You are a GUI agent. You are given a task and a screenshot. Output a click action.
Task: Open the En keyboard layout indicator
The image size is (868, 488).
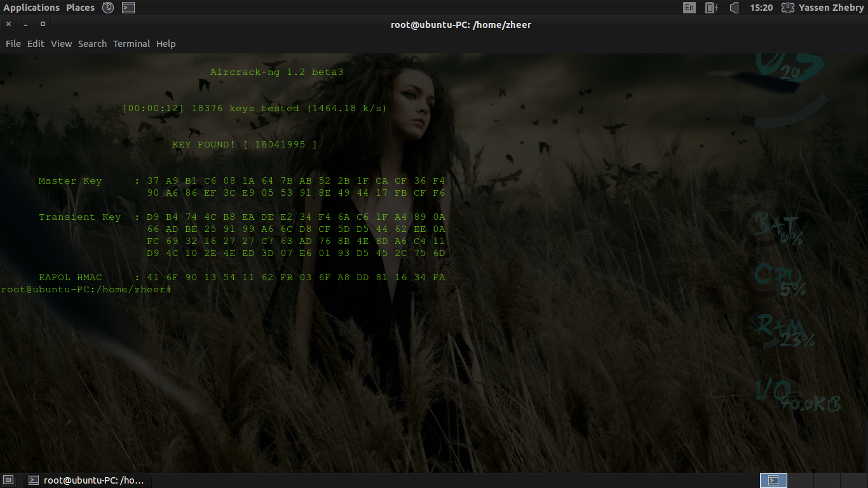click(689, 8)
